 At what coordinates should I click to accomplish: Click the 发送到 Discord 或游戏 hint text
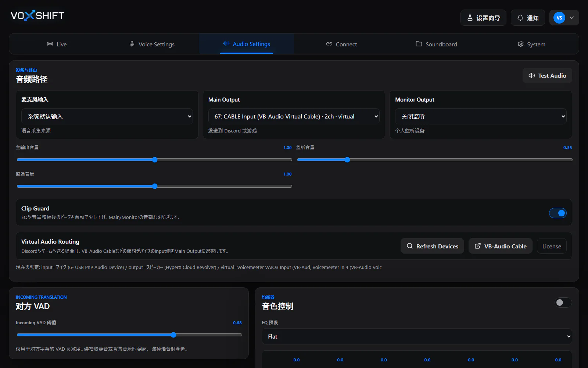233,131
